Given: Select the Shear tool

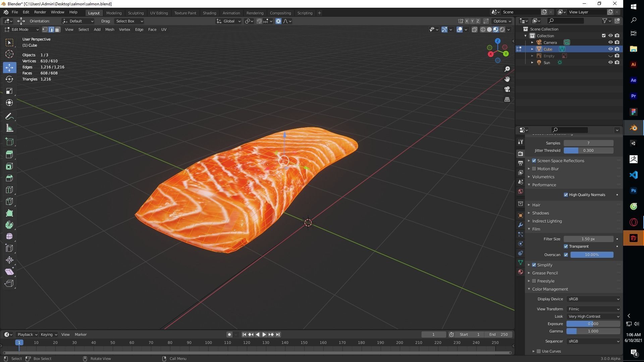Looking at the screenshot, I should click(9, 272).
